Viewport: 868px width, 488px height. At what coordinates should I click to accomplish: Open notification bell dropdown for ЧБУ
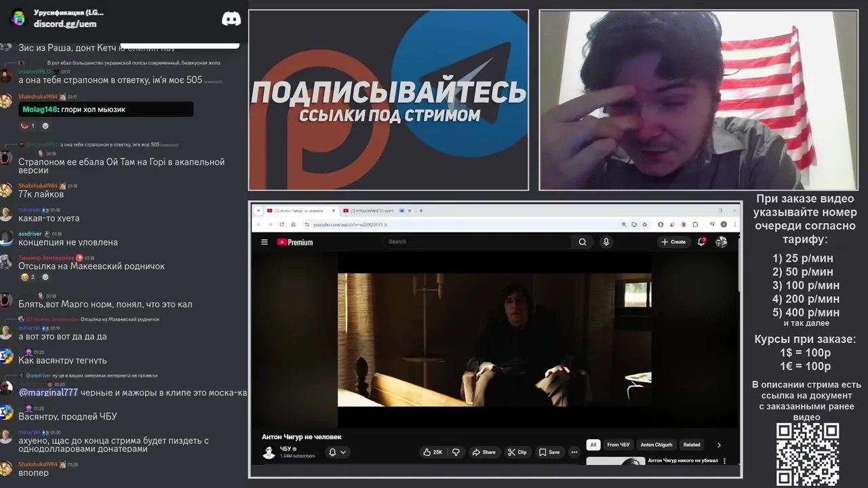click(x=338, y=452)
